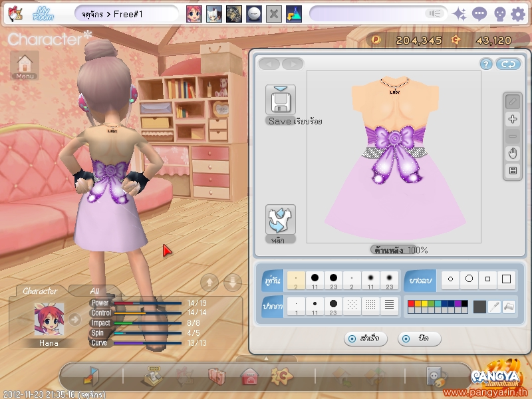
Task: Click the round up arrow button
Action: [x=209, y=282]
